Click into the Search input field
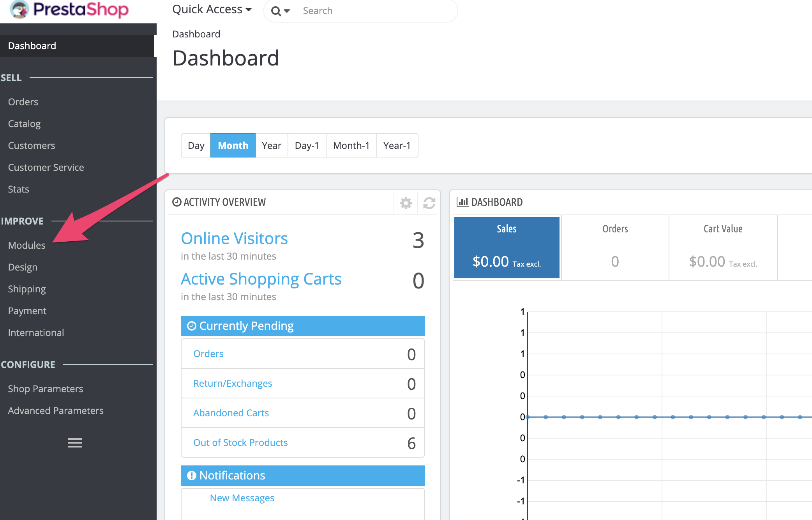 (374, 11)
